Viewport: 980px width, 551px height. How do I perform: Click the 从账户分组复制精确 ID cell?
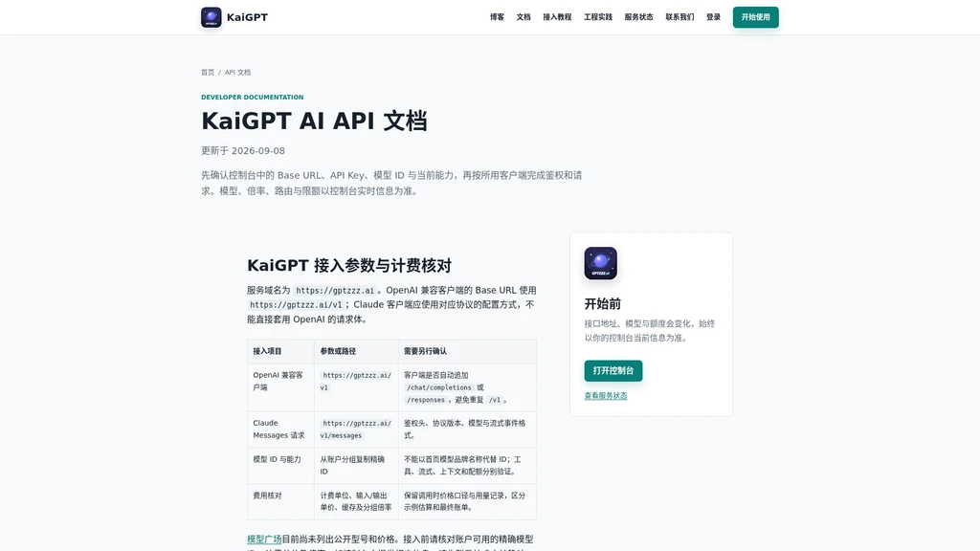[x=356, y=466]
